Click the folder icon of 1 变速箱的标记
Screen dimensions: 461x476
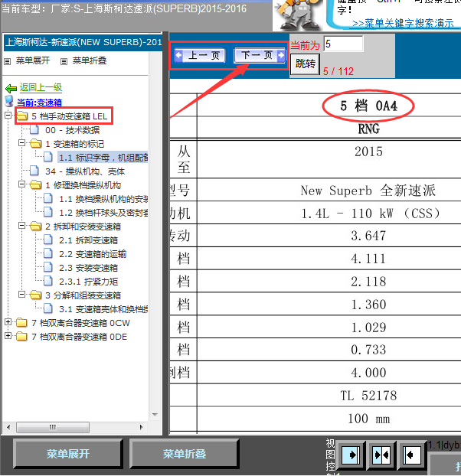pos(36,143)
